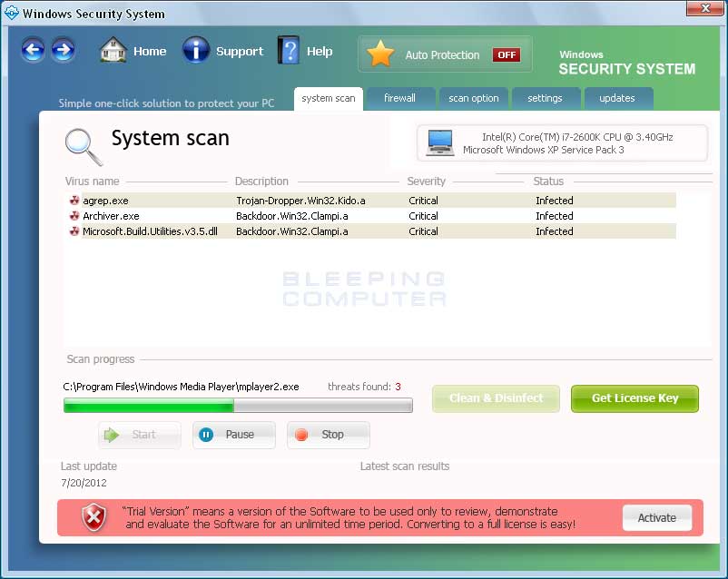The height and width of the screenshot is (579, 728).
Task: Click the Home house icon
Action: 113,50
